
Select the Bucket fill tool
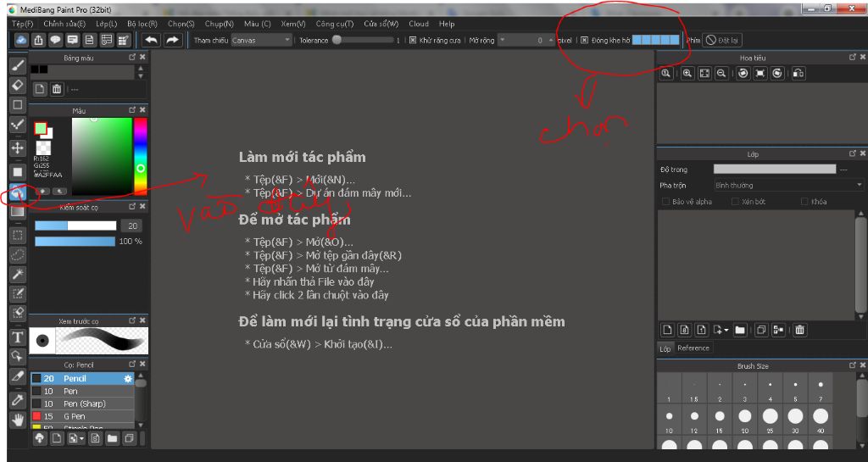tap(18, 192)
